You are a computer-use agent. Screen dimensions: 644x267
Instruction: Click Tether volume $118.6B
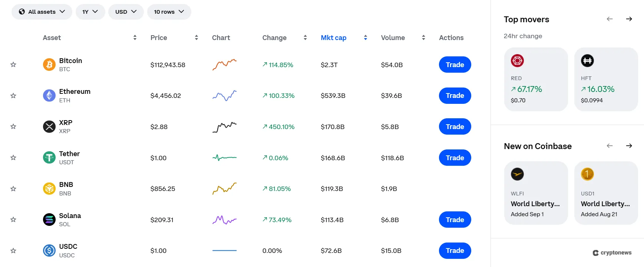click(x=392, y=158)
